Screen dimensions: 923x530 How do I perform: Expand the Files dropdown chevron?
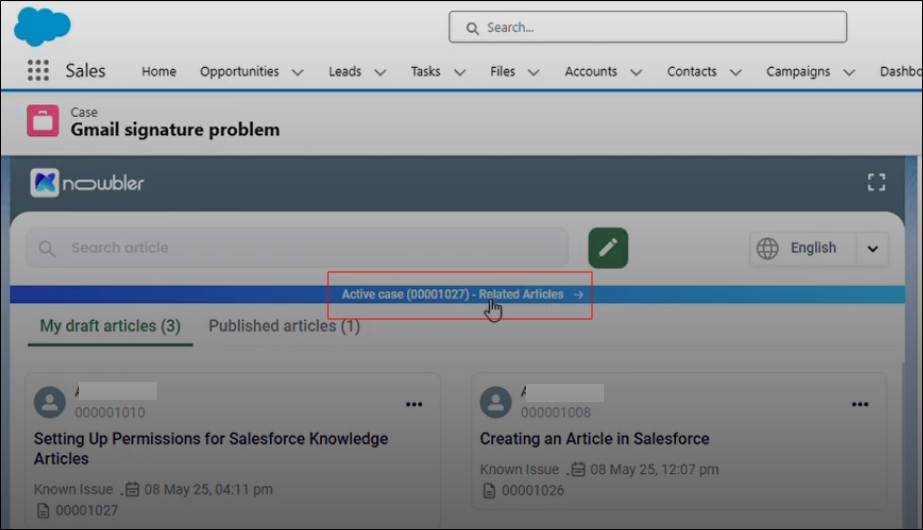533,72
